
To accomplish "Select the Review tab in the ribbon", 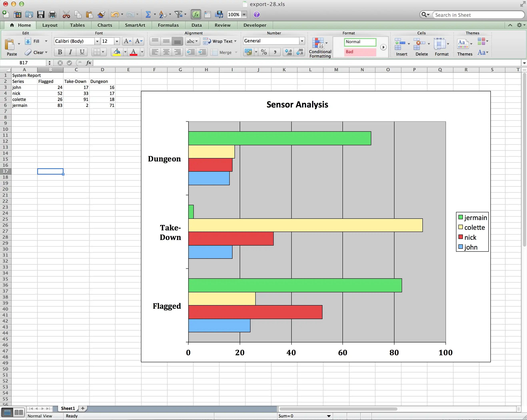I will tap(223, 25).
